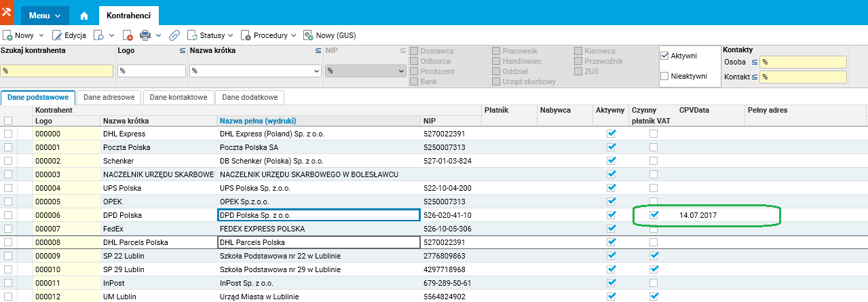Switch to the Dane podstawowe tab
Viewport: 868px width, 302px height.
(38, 98)
